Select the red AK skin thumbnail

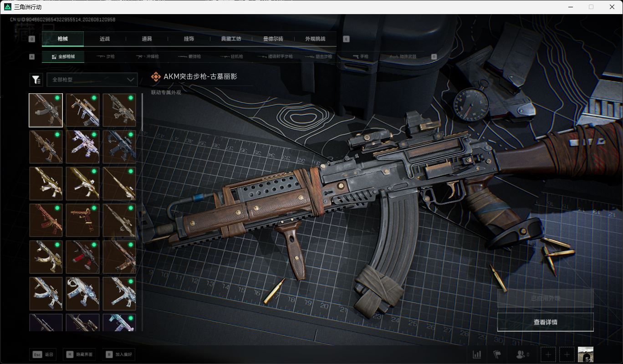tap(46, 220)
